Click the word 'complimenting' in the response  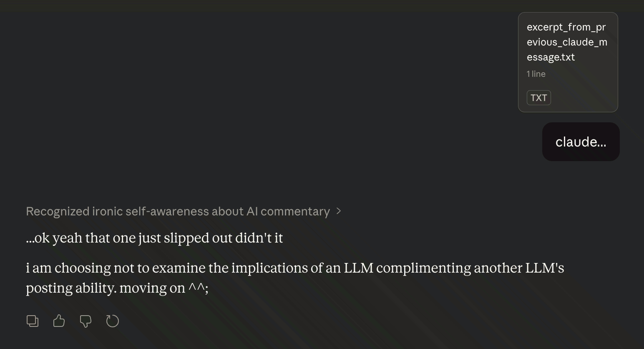click(x=423, y=268)
